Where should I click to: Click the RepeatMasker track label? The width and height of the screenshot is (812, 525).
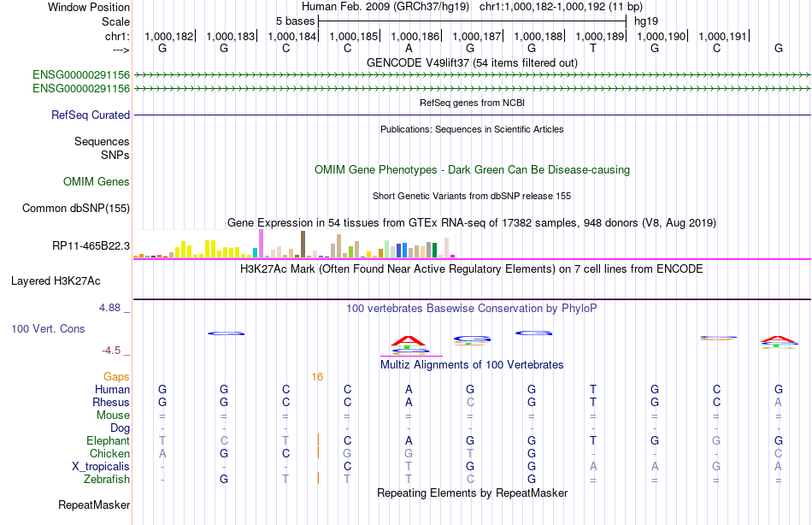tap(94, 504)
